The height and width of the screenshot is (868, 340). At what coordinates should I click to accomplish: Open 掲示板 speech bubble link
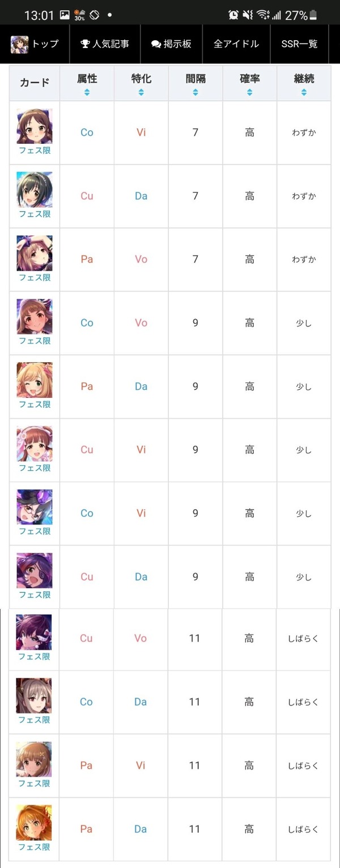point(156,44)
